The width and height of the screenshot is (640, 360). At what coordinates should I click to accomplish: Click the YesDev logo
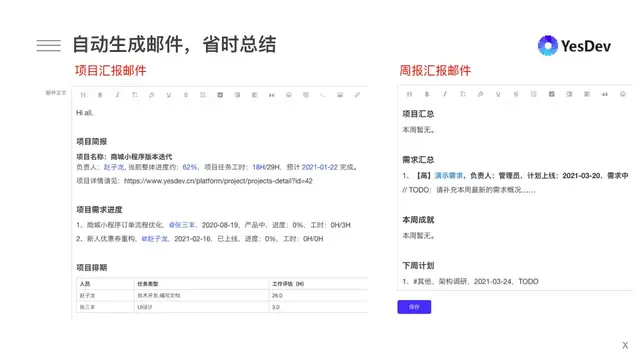click(x=574, y=46)
